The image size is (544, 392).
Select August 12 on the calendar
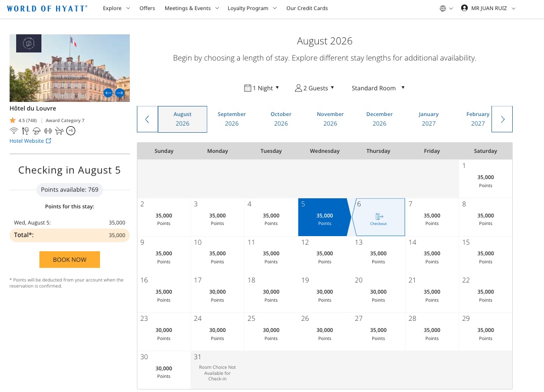pyautogui.click(x=325, y=255)
